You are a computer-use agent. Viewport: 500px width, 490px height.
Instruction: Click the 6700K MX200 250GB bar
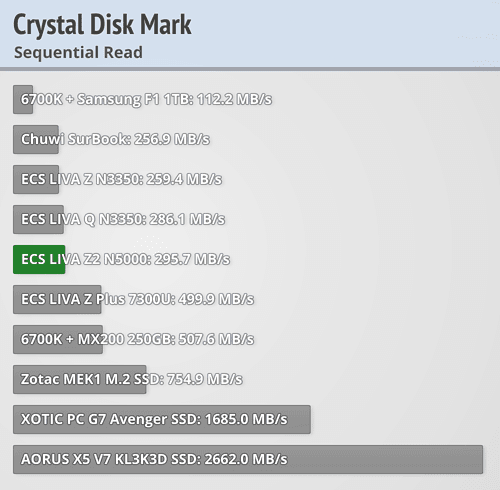pos(58,339)
